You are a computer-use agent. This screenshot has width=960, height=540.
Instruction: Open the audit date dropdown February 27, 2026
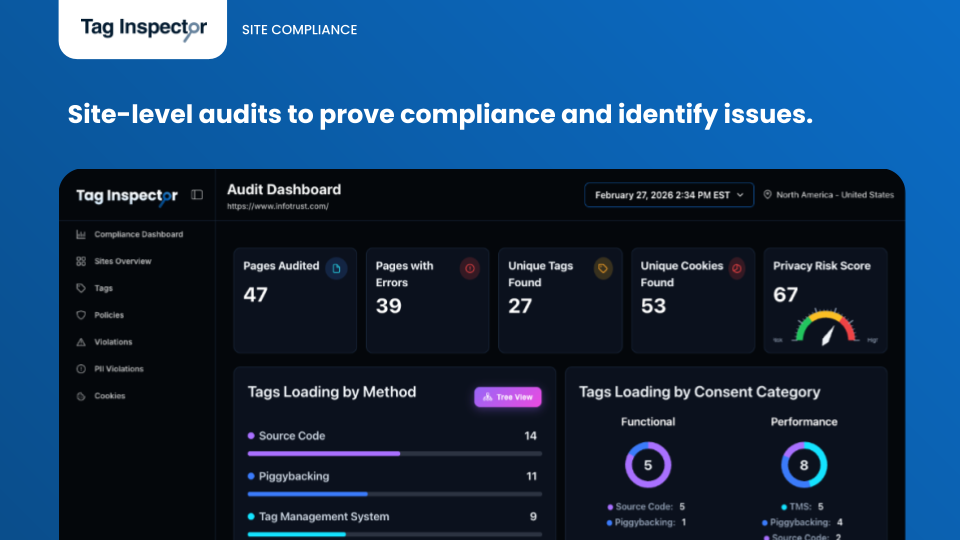[x=669, y=195]
